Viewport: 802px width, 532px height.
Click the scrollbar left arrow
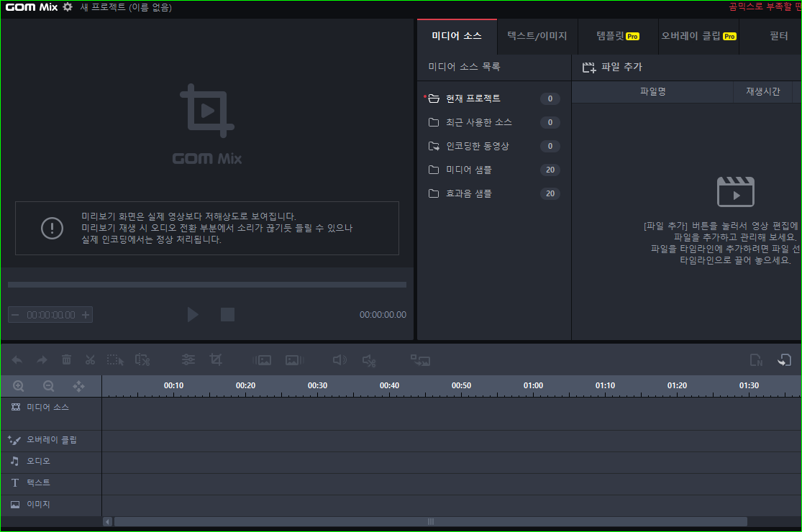tap(107, 521)
